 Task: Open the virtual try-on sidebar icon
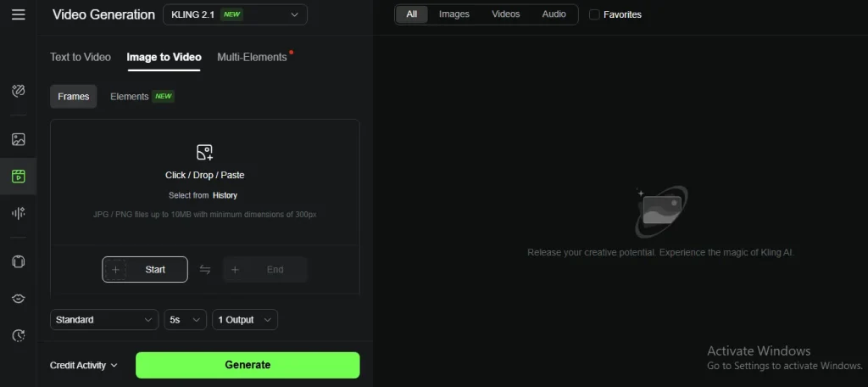click(x=19, y=261)
